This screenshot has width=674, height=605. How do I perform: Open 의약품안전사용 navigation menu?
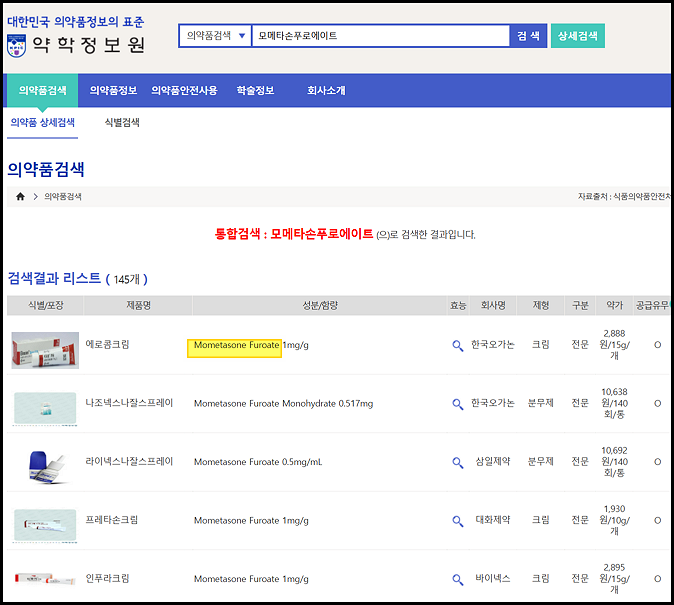[184, 90]
